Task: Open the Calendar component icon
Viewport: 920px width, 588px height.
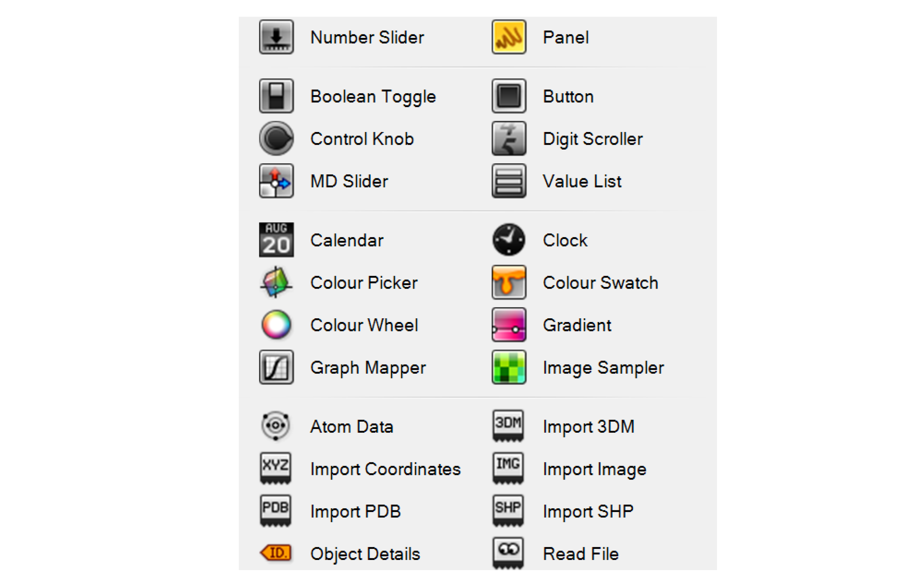Action: coord(276,240)
